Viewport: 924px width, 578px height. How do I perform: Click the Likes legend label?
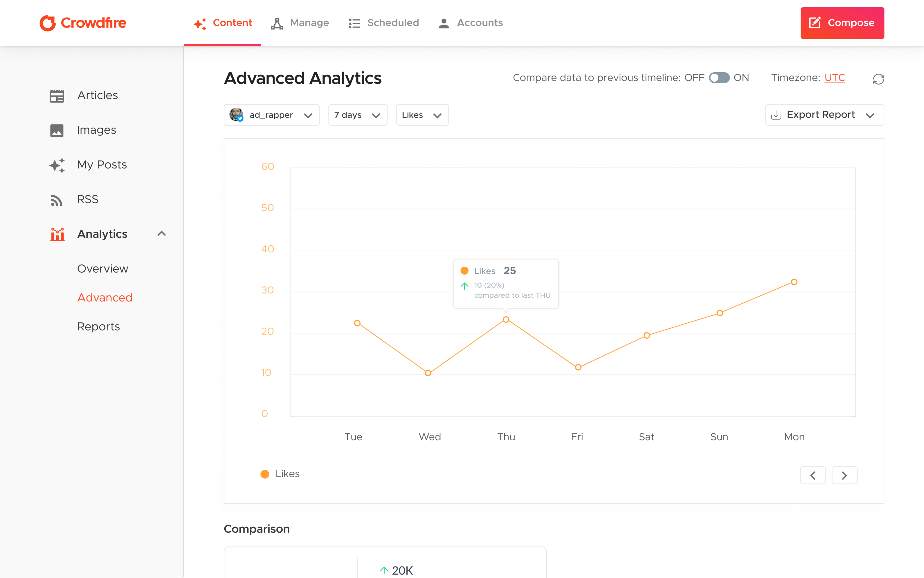point(288,474)
